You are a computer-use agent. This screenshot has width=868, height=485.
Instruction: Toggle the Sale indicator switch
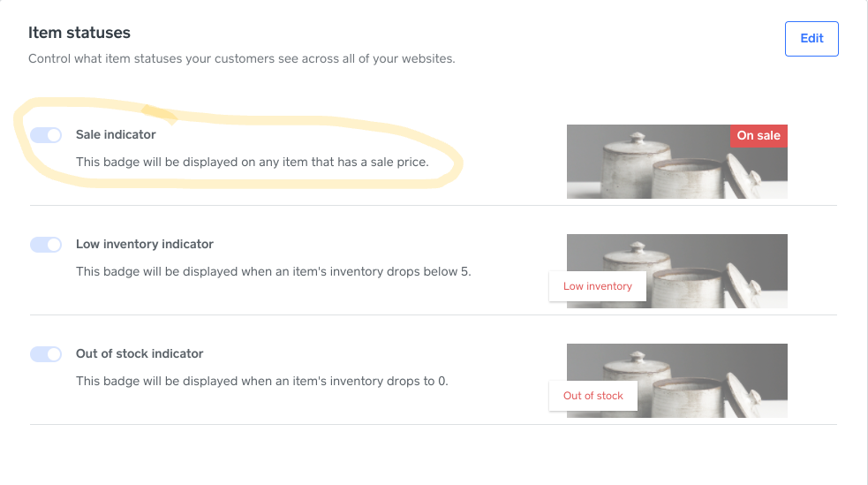[46, 135]
